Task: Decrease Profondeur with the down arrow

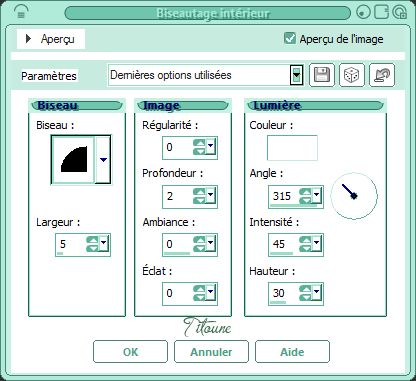Action: pos(199,200)
